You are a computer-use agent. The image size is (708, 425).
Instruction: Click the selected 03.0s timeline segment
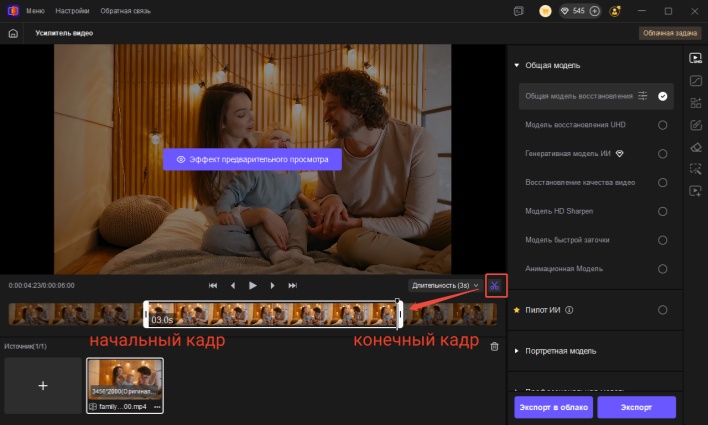[x=273, y=314]
